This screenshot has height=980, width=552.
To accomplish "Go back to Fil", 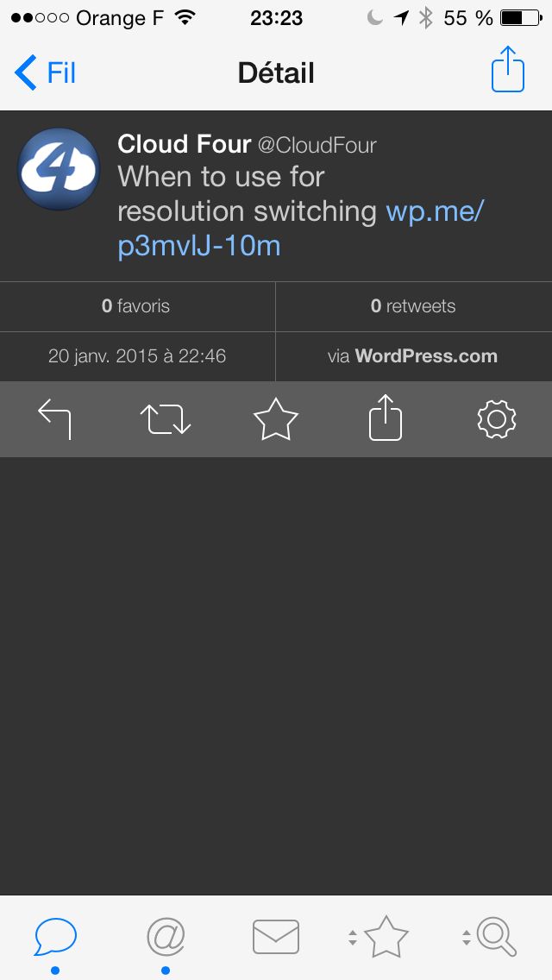I will [x=45, y=72].
